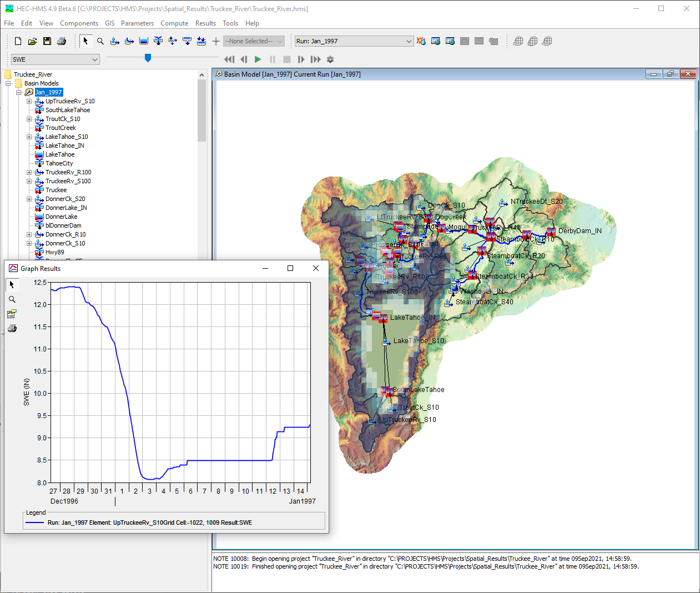Open graph properties in Graph Results window
This screenshot has height=593, width=700.
pos(12,314)
